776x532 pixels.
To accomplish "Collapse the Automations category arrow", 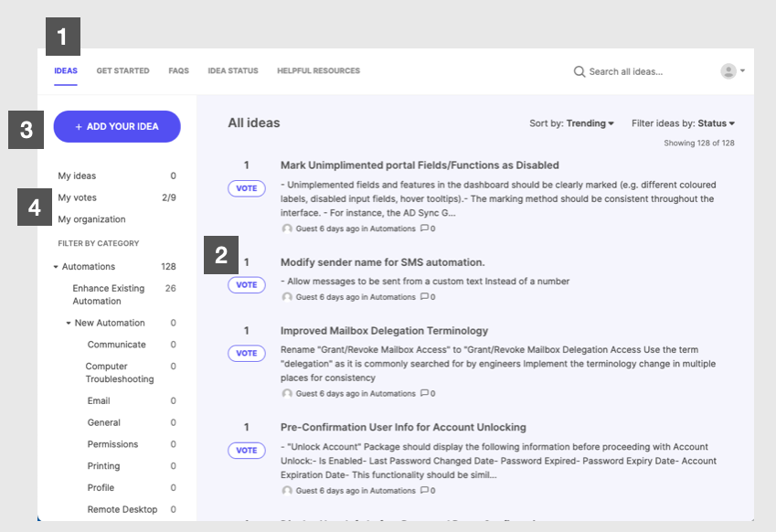I will click(56, 267).
